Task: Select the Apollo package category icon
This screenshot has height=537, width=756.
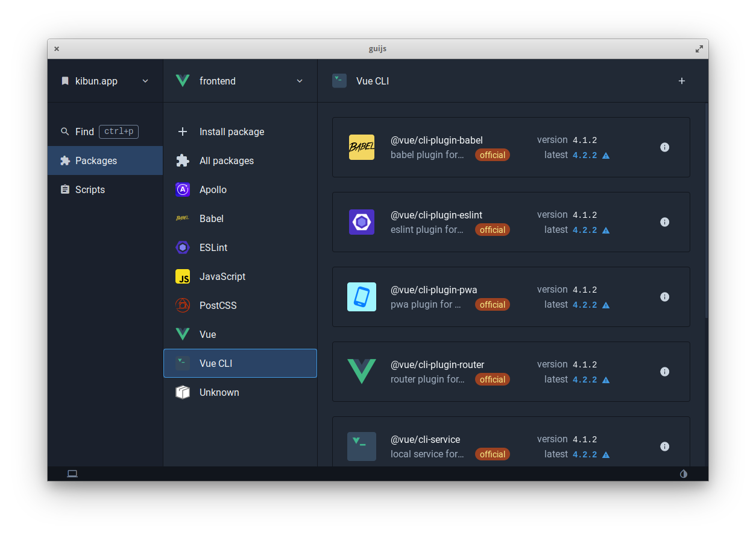Action: coord(183,189)
